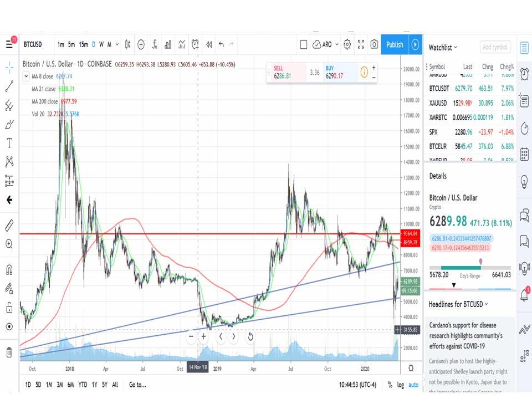Toggle log scale

[401, 385]
